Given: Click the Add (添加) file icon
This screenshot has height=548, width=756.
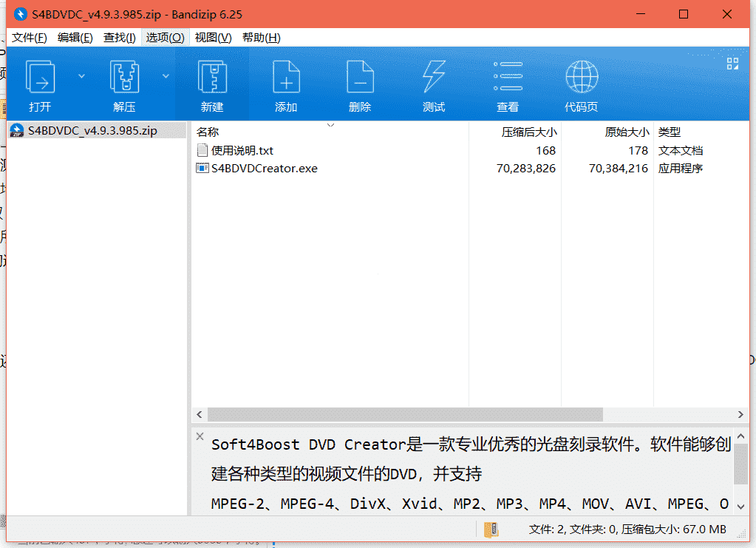Looking at the screenshot, I should click(x=286, y=76).
